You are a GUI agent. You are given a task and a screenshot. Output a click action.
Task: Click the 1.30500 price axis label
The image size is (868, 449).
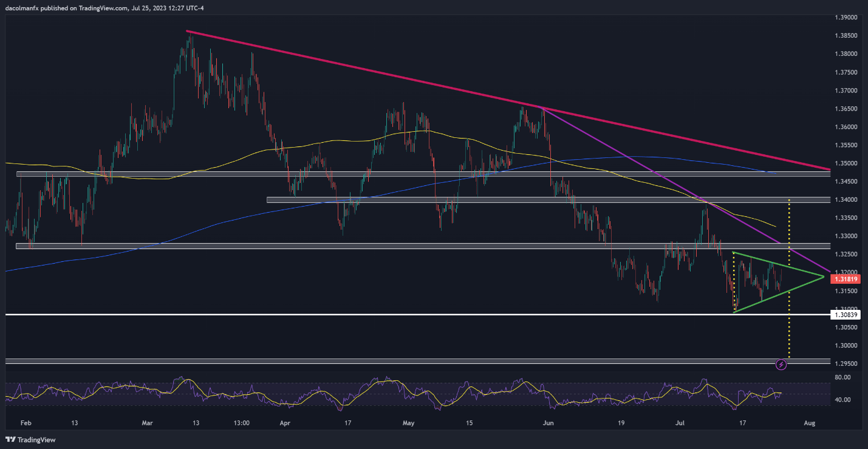pyautogui.click(x=847, y=327)
